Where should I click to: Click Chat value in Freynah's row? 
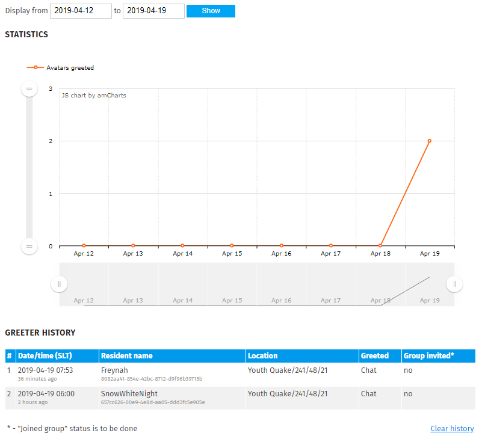368,370
